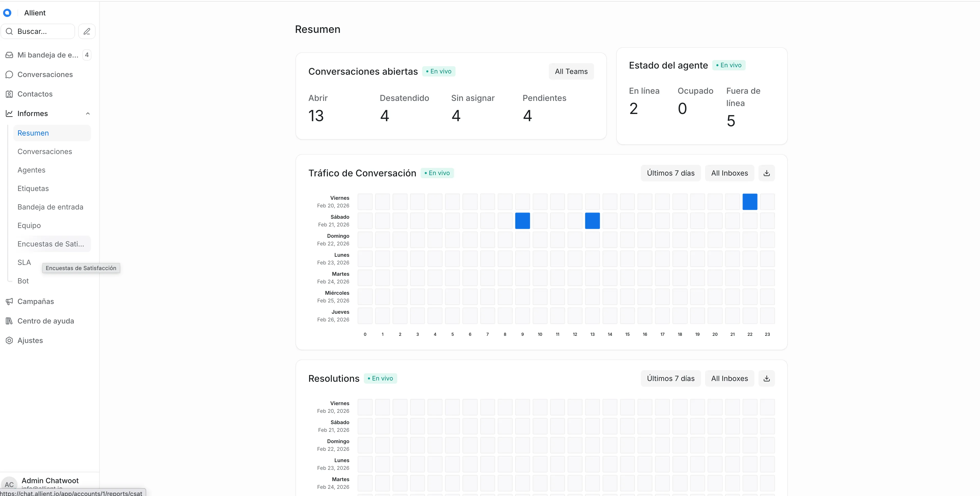This screenshot has height=496, width=980.
Task: Open the compose pencil icon
Action: click(x=87, y=31)
